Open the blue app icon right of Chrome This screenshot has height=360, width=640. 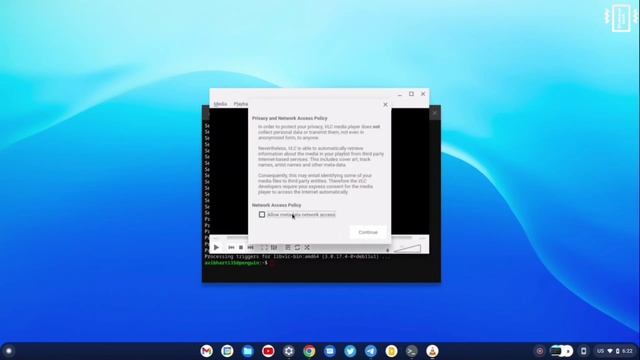pos(330,351)
